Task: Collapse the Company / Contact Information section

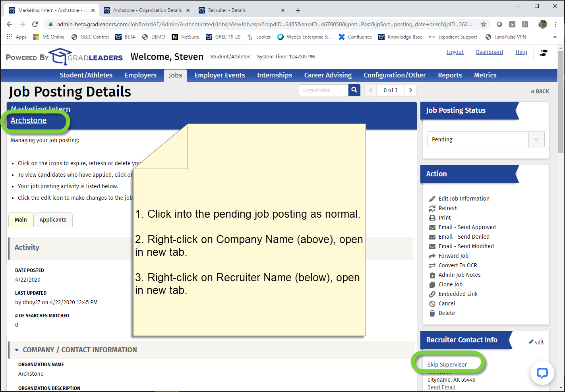Action: point(17,350)
